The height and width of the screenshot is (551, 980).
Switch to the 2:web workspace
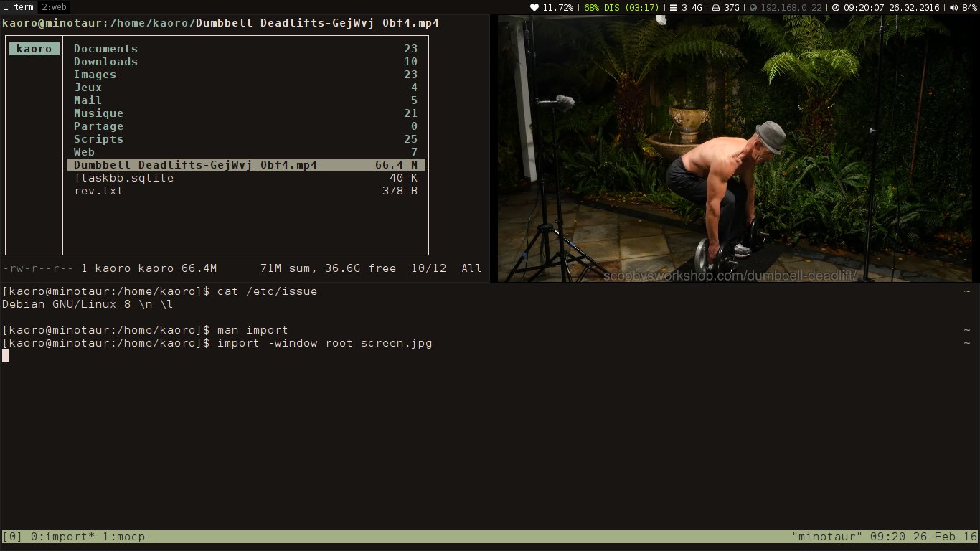point(54,7)
